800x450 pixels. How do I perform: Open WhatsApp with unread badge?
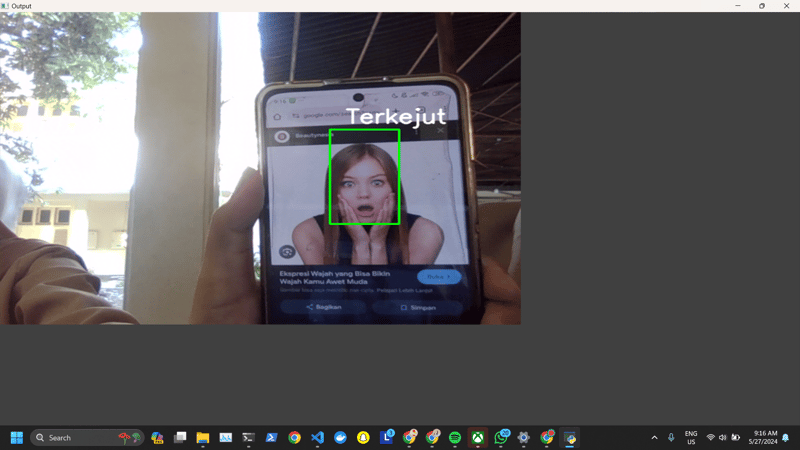tap(502, 437)
